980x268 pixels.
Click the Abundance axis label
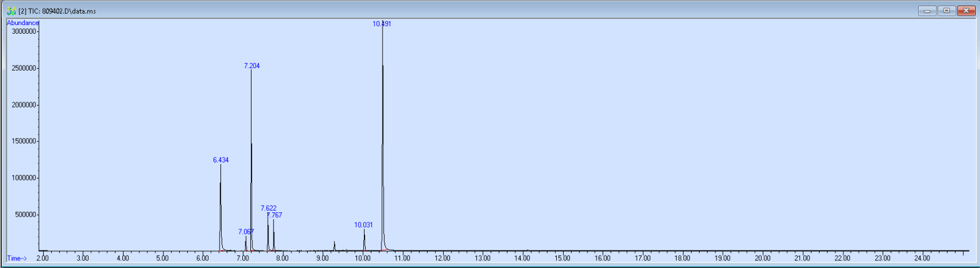click(22, 22)
